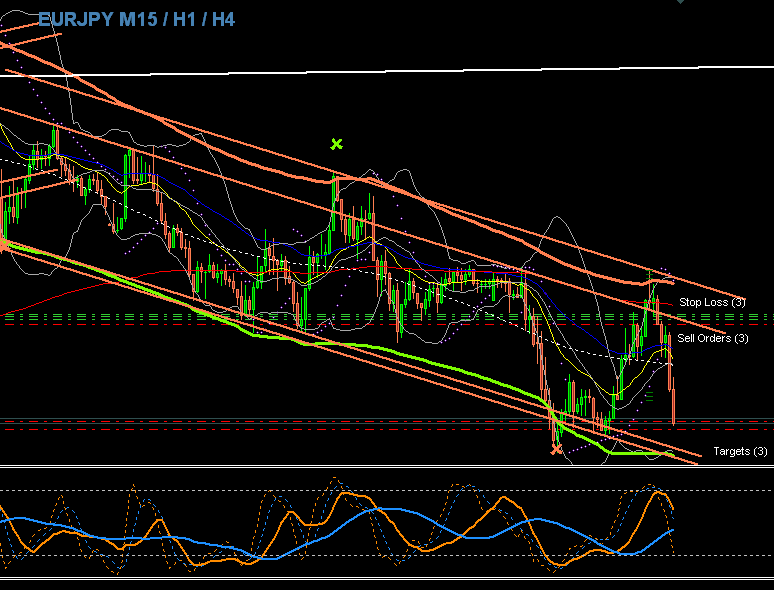Click the "EURJPY M15 / H1 / H4" chart title

(x=137, y=20)
